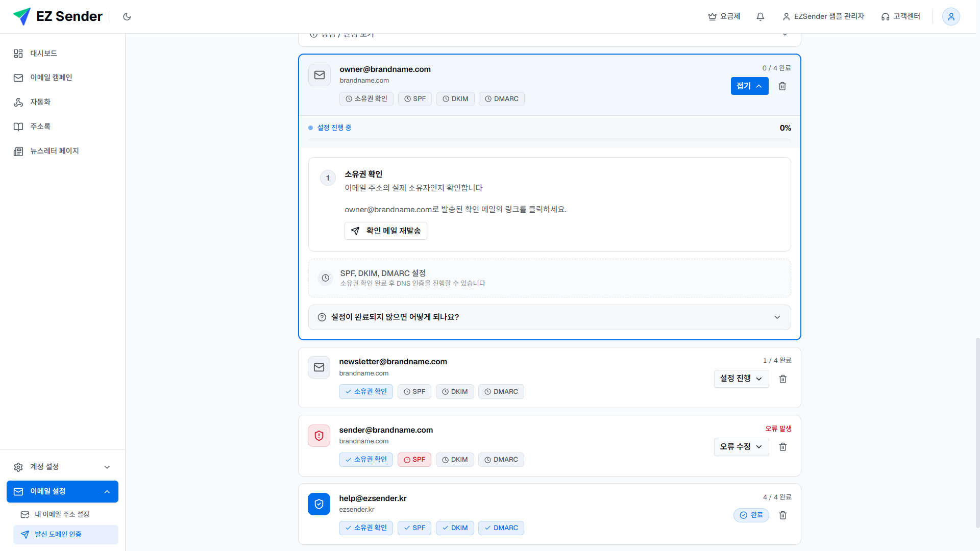Screen dimensions: 980x551
Task: Click help@ezsender.kr verified shield icon
Action: (319, 504)
